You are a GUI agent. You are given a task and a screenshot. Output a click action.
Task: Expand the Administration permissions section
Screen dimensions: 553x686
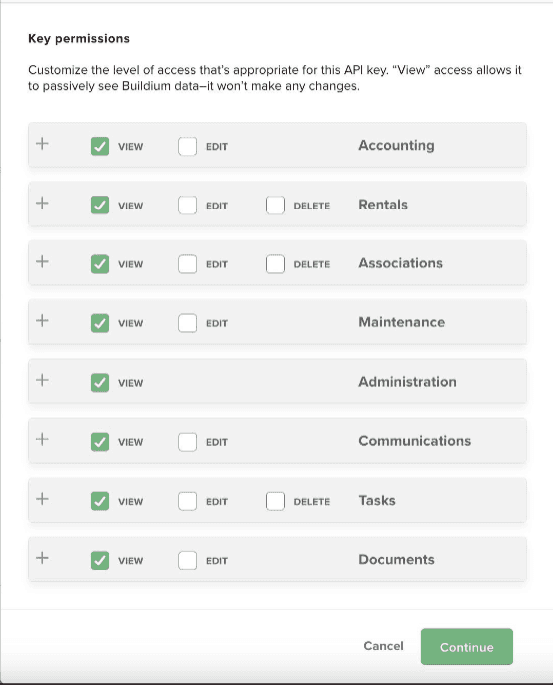tap(42, 380)
